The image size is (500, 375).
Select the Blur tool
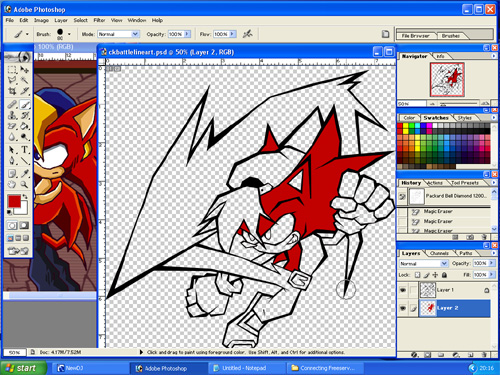(x=12, y=137)
